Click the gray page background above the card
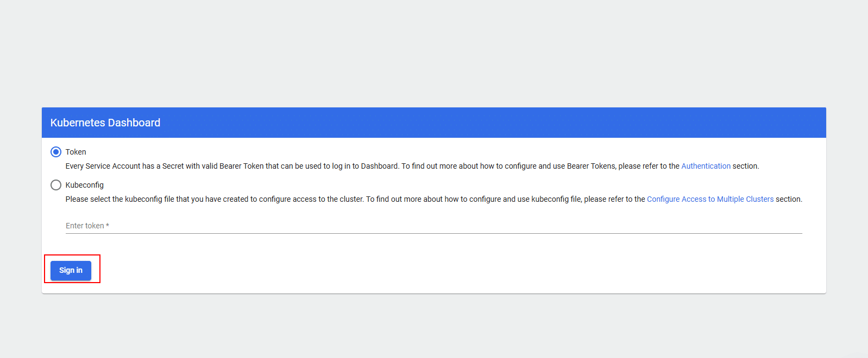 tap(435, 54)
